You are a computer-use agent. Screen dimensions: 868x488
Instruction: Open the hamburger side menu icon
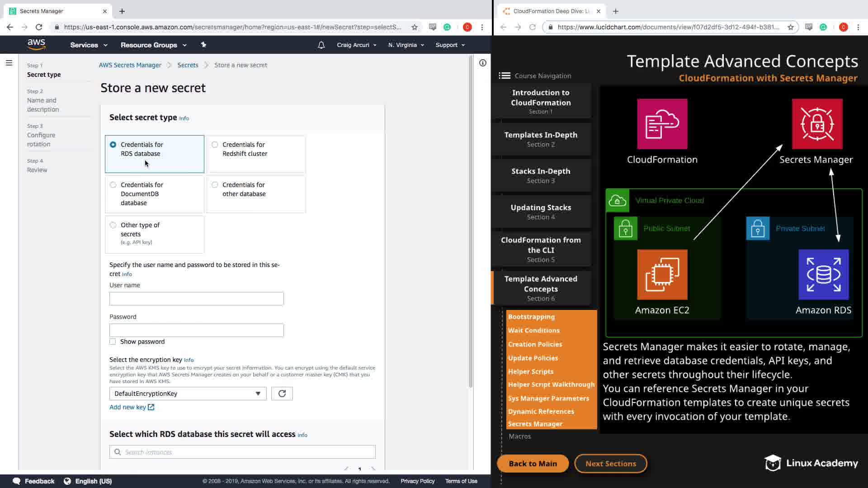pyautogui.click(x=9, y=63)
